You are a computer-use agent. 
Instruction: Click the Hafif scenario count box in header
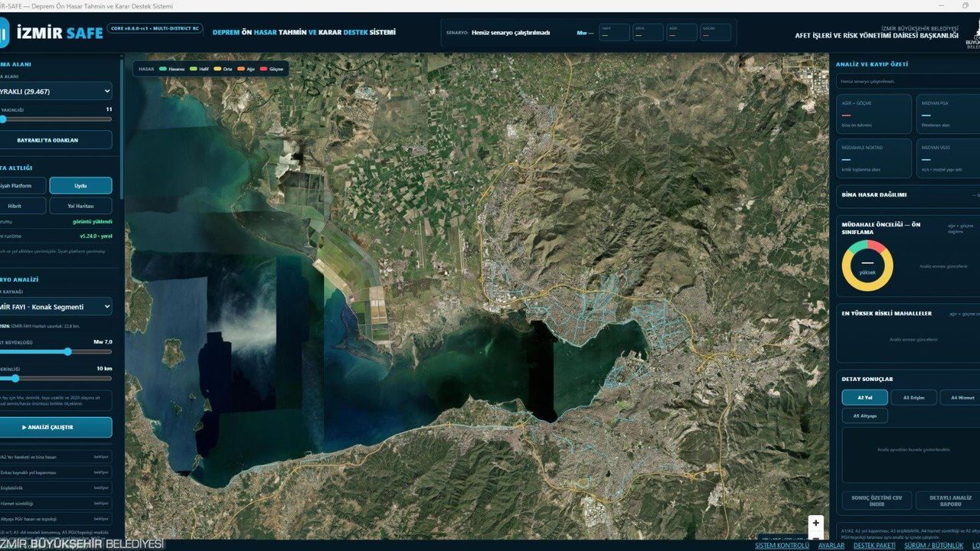pos(614,32)
